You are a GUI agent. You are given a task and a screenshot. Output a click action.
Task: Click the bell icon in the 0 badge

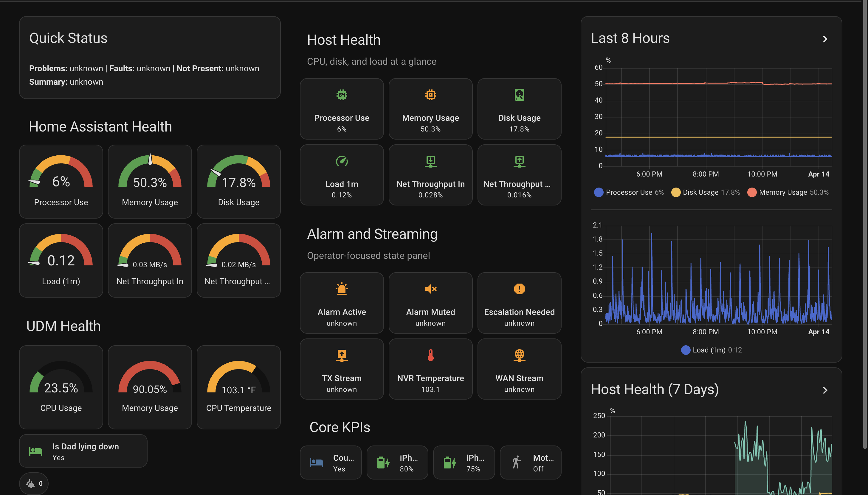click(31, 483)
